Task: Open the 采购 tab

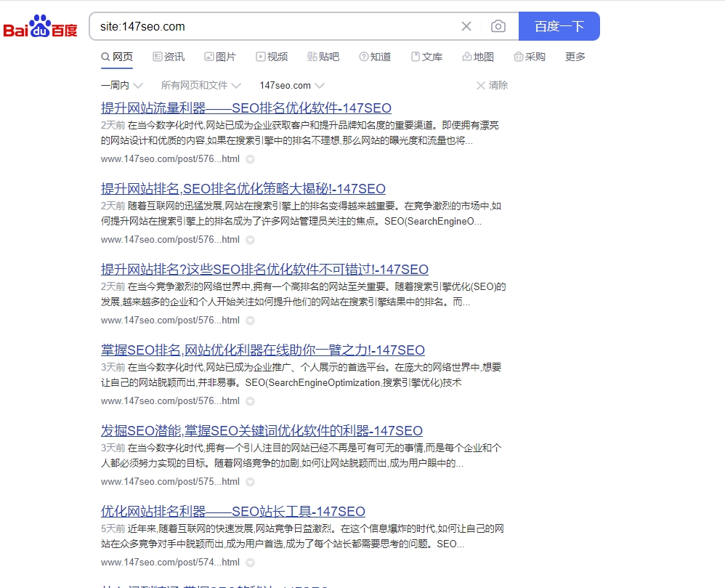Action: pos(530,57)
